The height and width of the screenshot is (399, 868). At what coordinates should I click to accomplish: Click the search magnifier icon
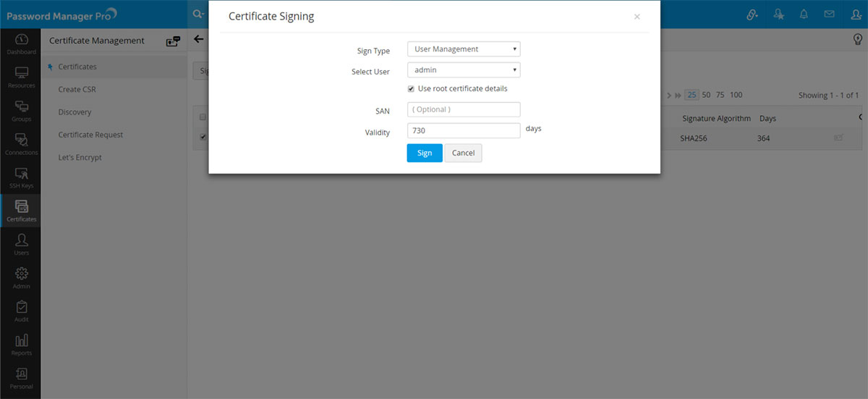(197, 14)
